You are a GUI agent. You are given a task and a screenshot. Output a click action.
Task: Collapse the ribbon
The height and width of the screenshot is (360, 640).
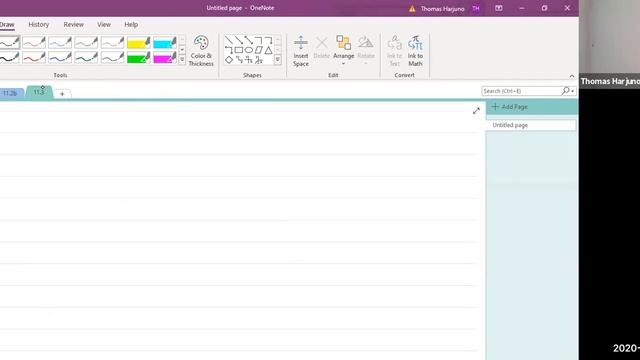point(571,76)
